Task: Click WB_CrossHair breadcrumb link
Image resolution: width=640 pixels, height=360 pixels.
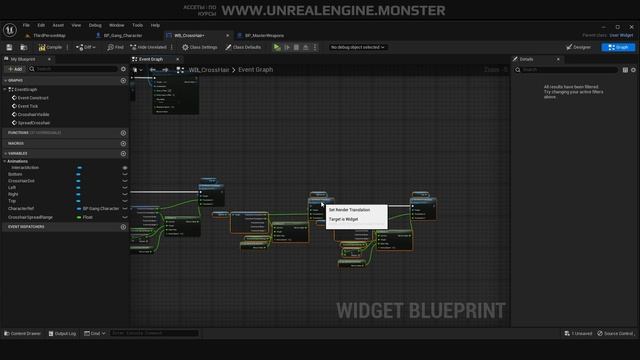Action: [209, 70]
